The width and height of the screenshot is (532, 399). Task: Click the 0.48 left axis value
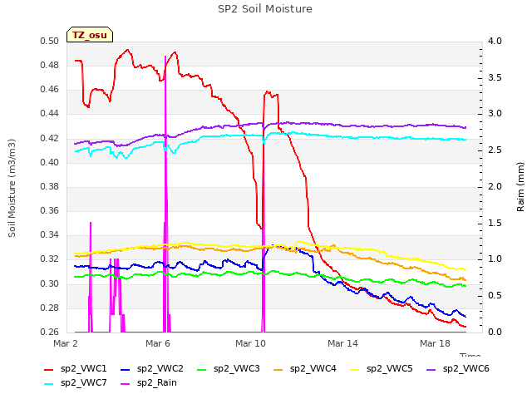coord(50,65)
